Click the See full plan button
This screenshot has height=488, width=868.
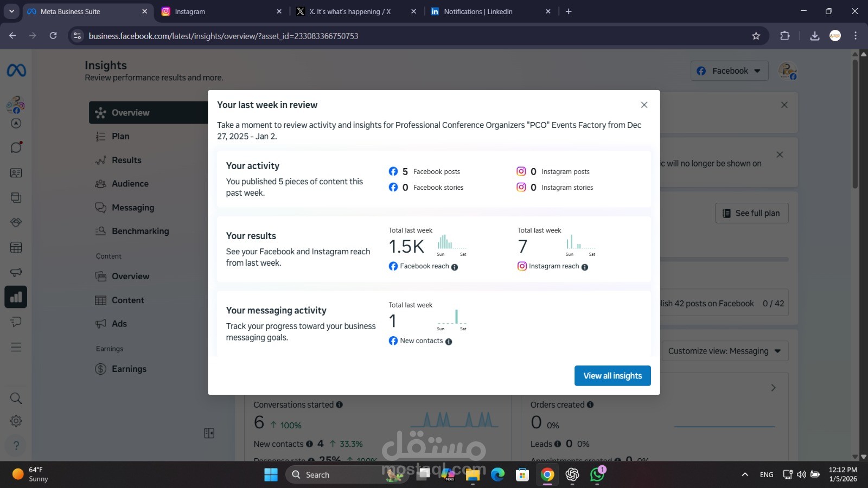pos(752,213)
